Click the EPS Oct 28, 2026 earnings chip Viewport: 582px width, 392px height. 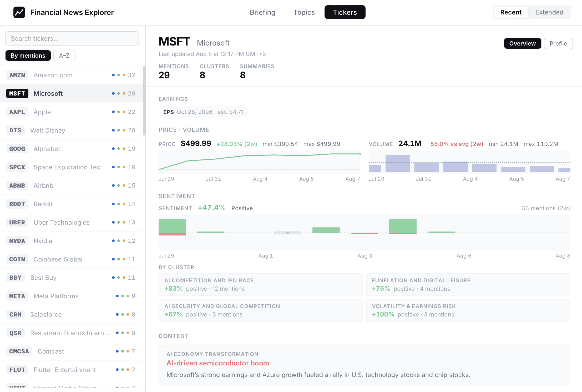click(x=203, y=112)
